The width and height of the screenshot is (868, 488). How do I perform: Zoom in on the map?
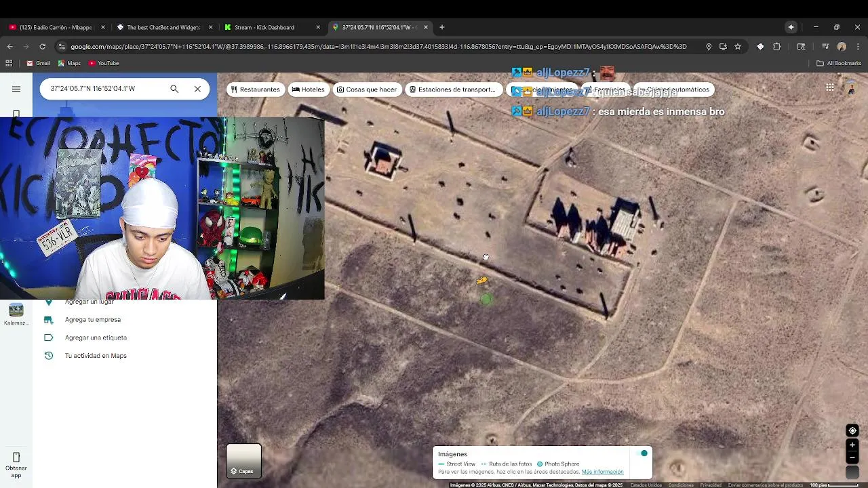[852, 445]
